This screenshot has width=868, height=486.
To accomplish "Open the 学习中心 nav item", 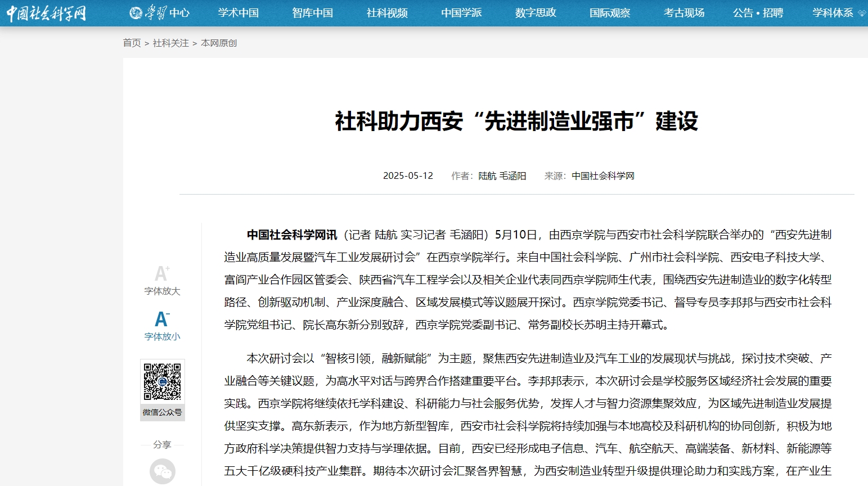I will pyautogui.click(x=159, y=12).
